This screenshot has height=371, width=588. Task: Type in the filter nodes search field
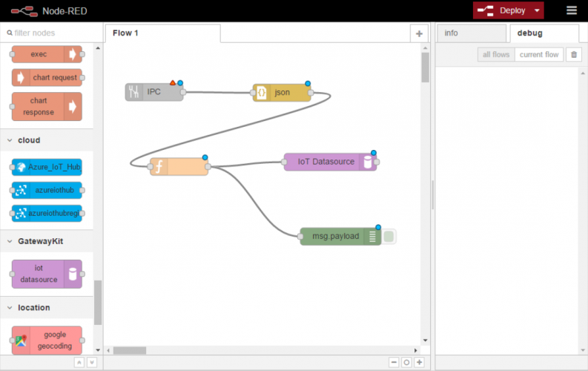coord(52,33)
